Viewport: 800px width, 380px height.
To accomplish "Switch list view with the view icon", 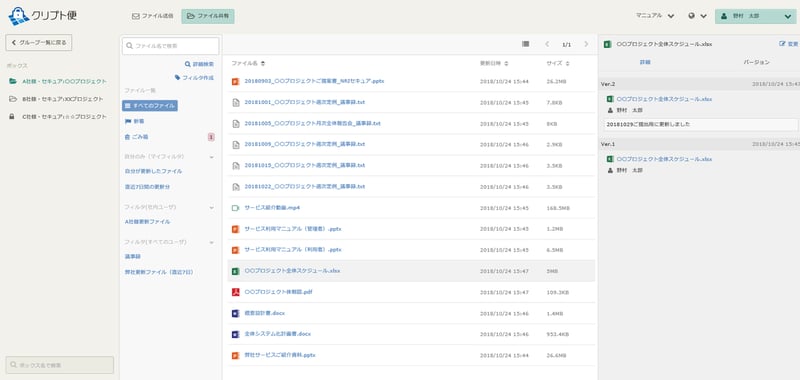I will [526, 44].
